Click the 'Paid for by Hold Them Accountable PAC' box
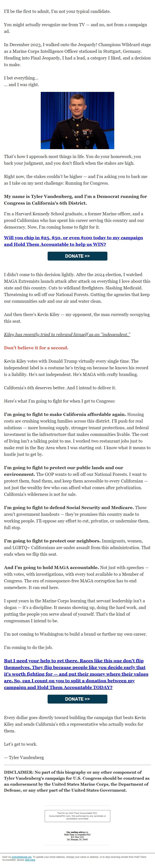Image resolution: width=155 pixels, height=868 pixels. [x=77, y=816]
